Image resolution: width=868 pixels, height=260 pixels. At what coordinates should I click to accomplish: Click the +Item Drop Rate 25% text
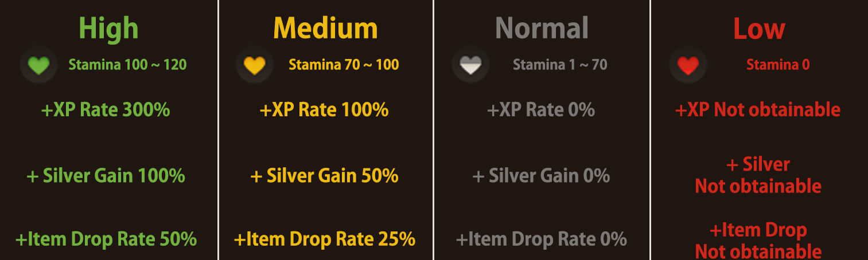pos(324,239)
